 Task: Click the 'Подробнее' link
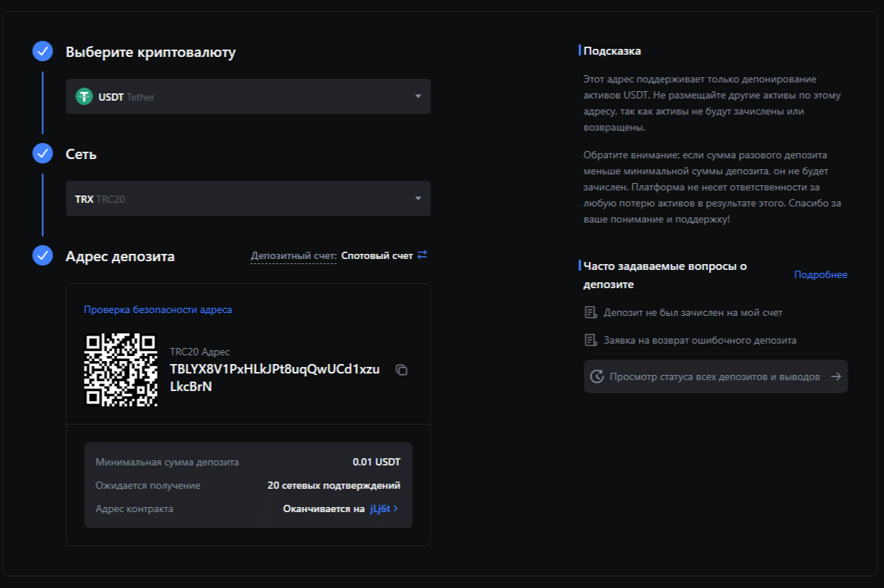point(821,275)
